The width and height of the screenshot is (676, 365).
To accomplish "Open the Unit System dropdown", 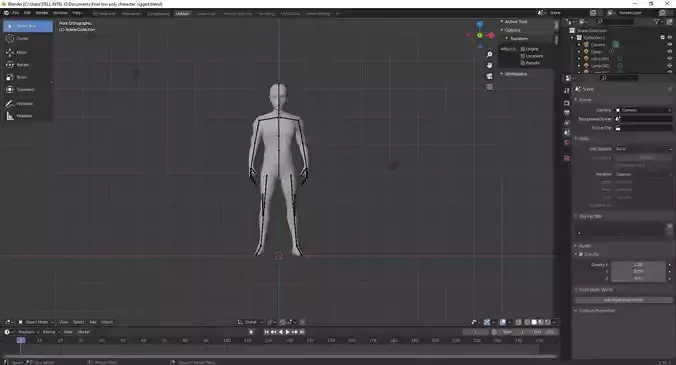I will [x=643, y=149].
